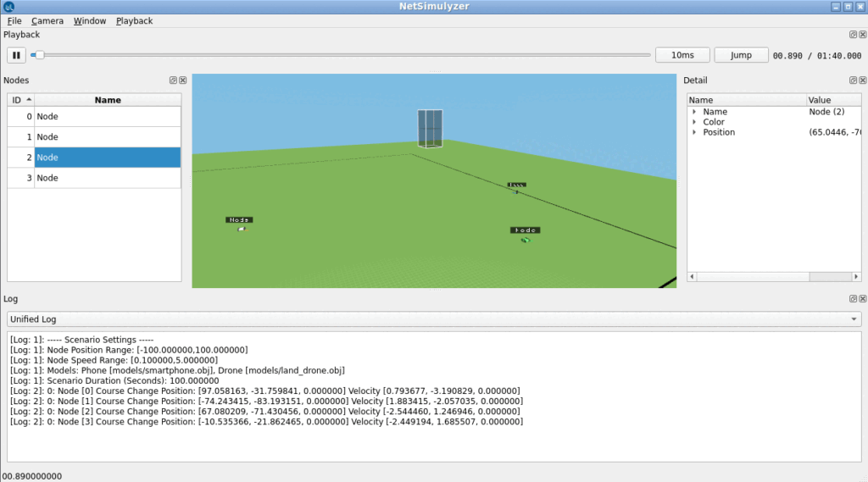Select the highlighted node row ID 2
This screenshot has width=868, height=482.
pyautogui.click(x=94, y=158)
